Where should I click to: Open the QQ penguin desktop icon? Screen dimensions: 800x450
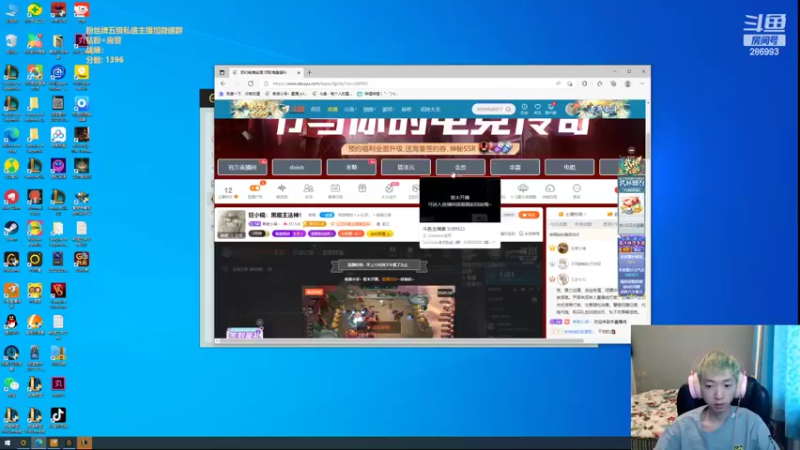[x=11, y=324]
